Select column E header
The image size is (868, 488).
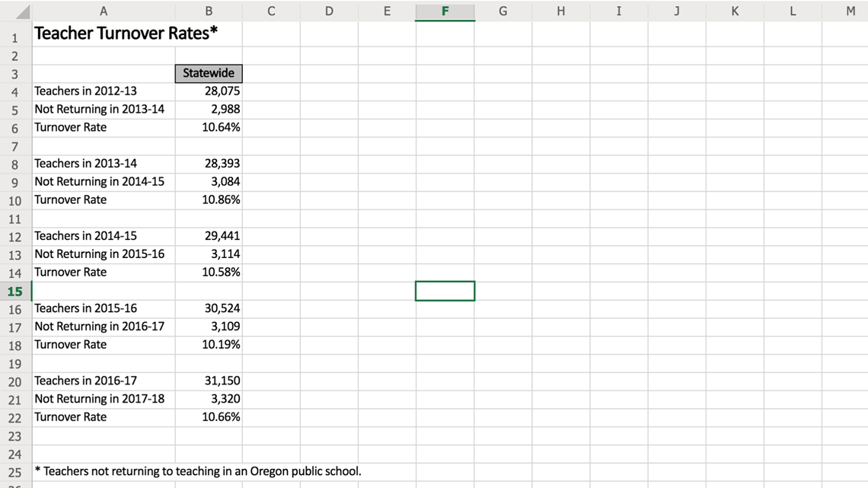point(387,11)
